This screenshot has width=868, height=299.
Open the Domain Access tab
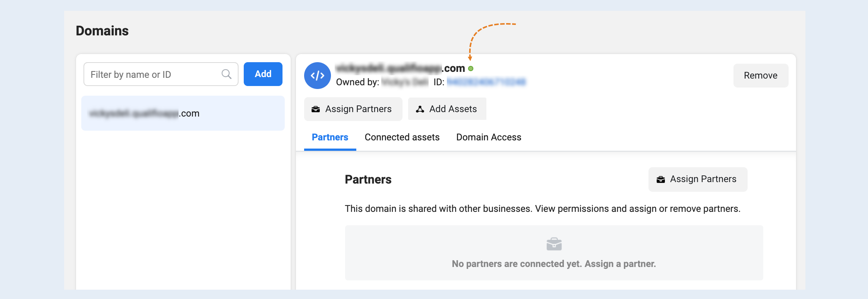[489, 137]
